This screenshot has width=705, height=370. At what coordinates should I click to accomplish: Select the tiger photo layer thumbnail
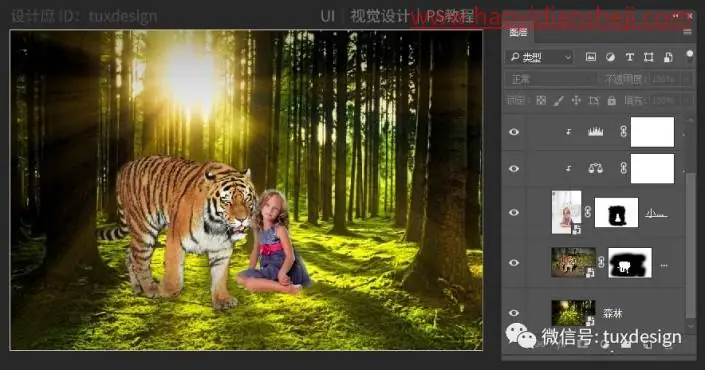pyautogui.click(x=573, y=263)
